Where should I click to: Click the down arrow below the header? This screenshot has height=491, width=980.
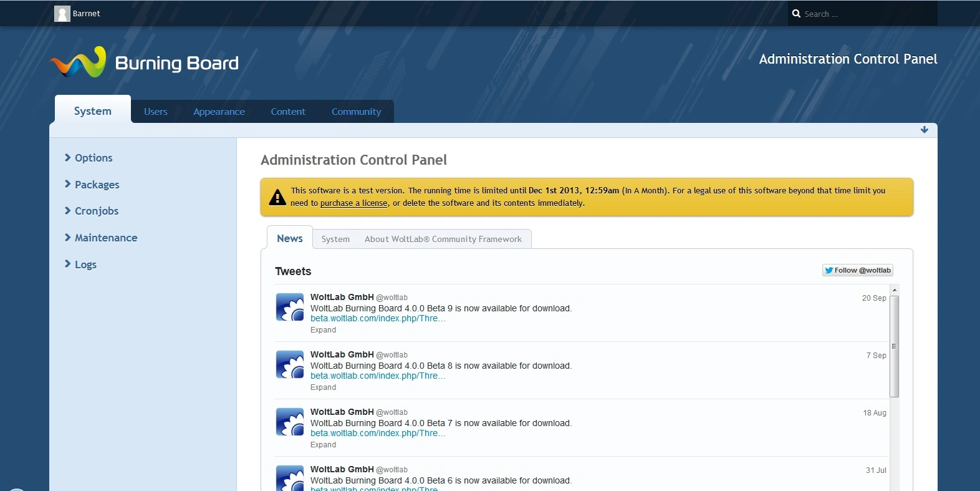[925, 130]
